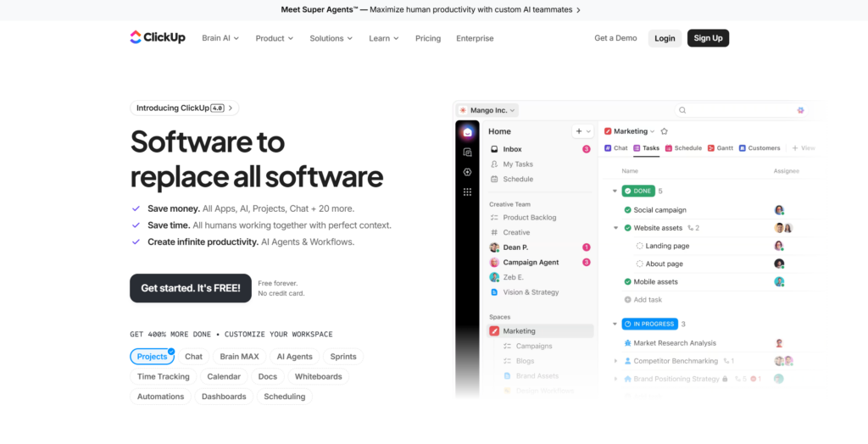Image resolution: width=868 pixels, height=444 pixels.
Task: Click Add task under Mobile assets
Action: coord(643,299)
